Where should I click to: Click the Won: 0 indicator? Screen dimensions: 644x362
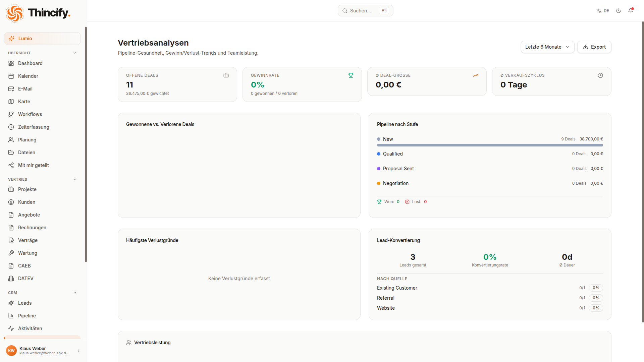pyautogui.click(x=388, y=202)
